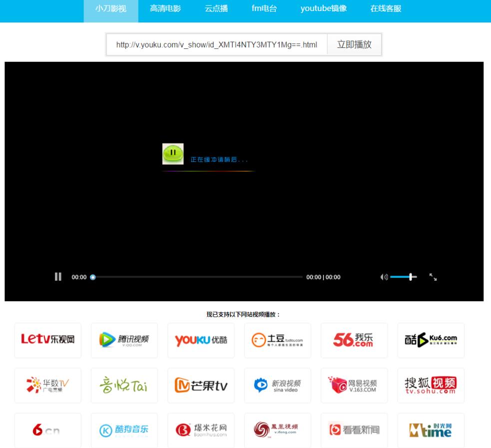Pause the video with the control bar button
The height and width of the screenshot is (448, 491).
point(58,277)
